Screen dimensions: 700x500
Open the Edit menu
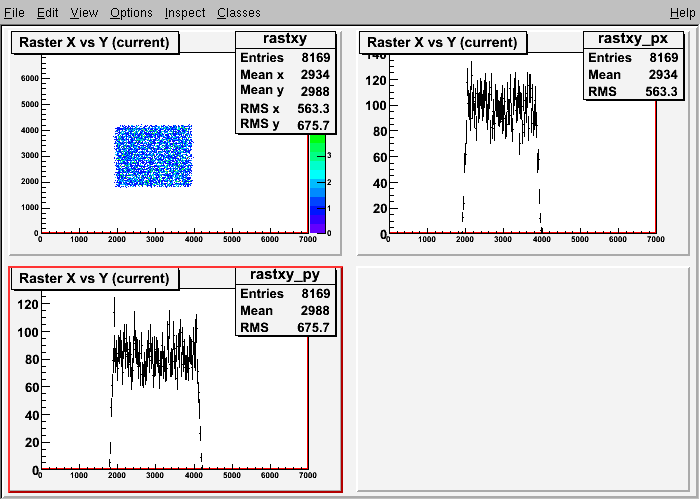point(47,12)
